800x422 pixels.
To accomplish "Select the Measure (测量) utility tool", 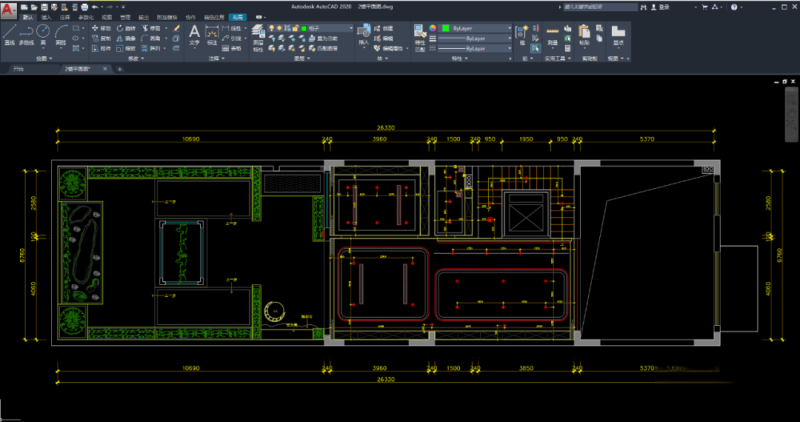I will [553, 34].
